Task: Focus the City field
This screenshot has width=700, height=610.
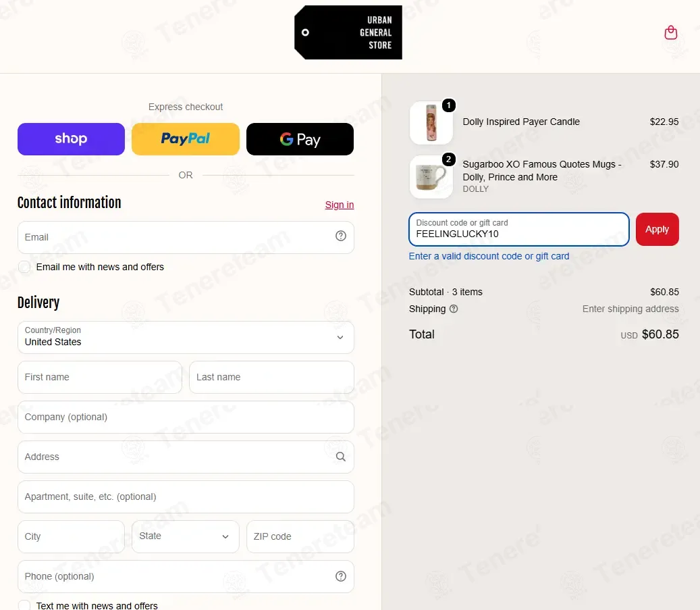Action: (71, 536)
